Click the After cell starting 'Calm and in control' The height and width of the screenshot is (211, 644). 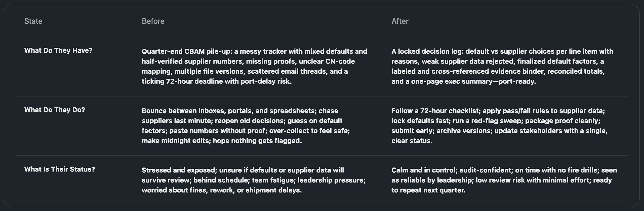click(x=504, y=180)
